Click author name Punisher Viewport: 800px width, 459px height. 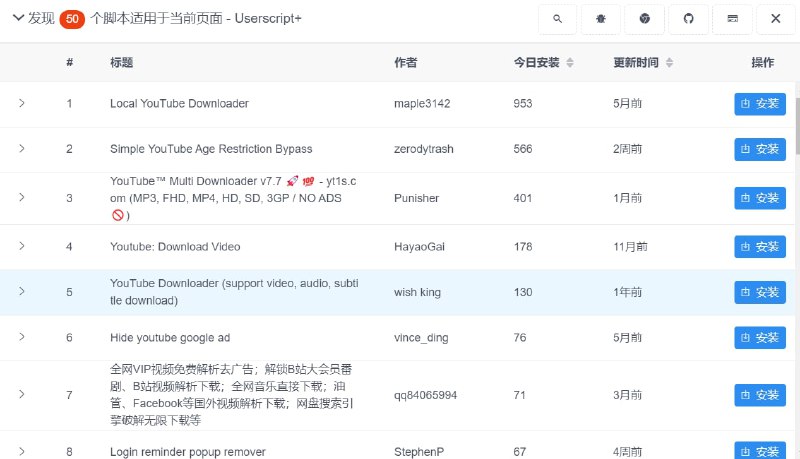click(x=416, y=198)
